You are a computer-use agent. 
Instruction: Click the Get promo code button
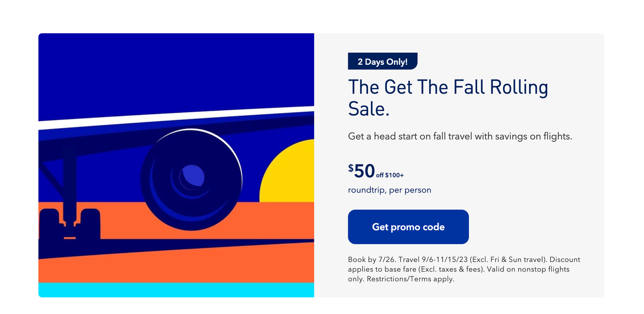click(408, 227)
